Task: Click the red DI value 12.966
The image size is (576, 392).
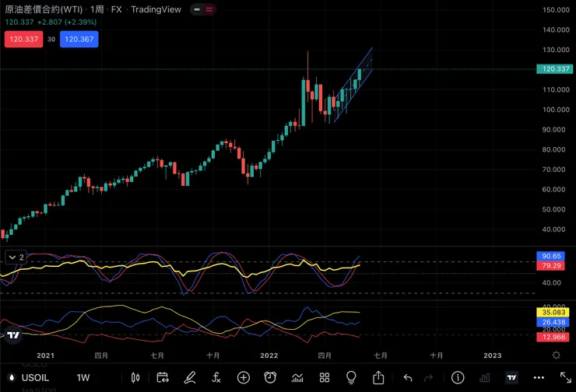Action: pos(553,337)
